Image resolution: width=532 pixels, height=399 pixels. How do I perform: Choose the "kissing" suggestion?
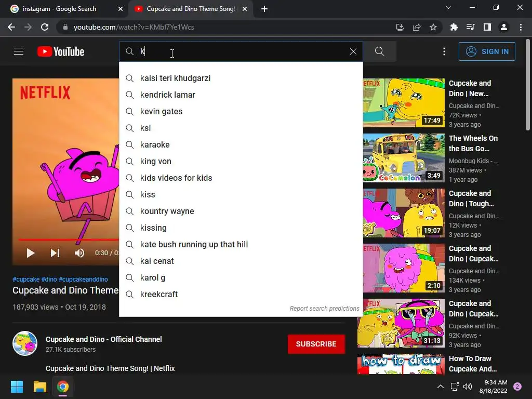tap(241, 228)
